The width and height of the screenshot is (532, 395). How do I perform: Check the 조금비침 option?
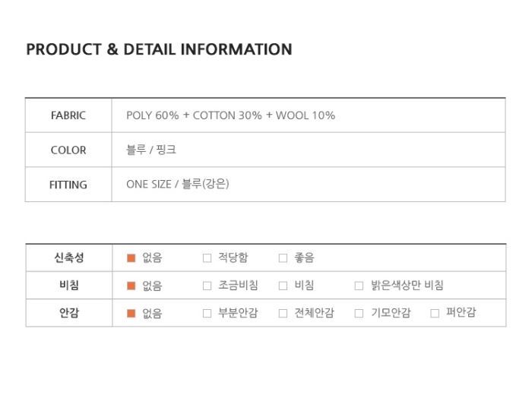pyautogui.click(x=207, y=286)
